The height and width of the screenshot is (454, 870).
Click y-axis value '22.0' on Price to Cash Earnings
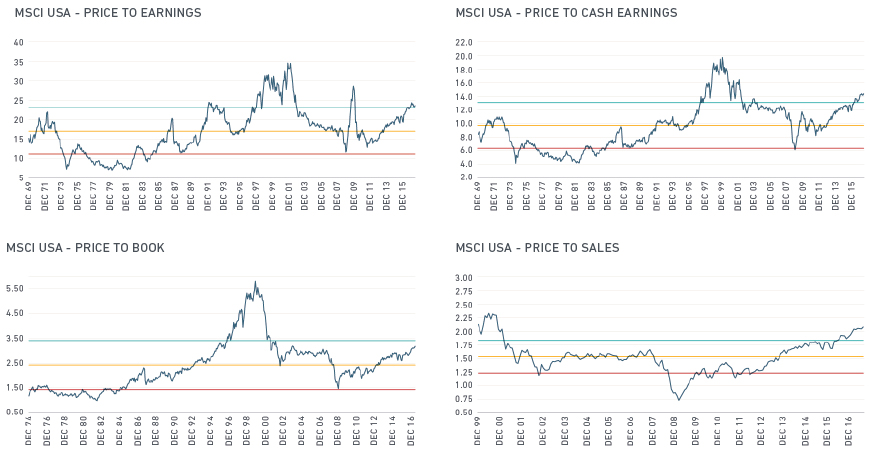tap(463, 42)
